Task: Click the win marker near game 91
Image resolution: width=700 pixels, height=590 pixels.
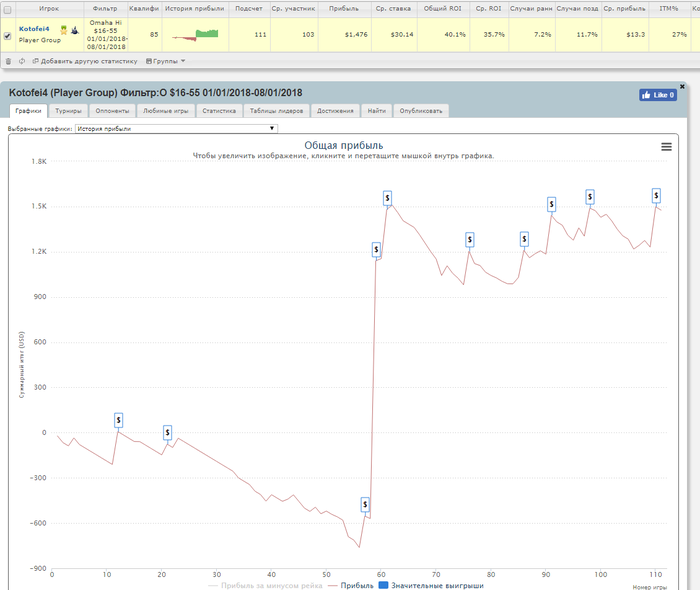Action: (x=552, y=204)
